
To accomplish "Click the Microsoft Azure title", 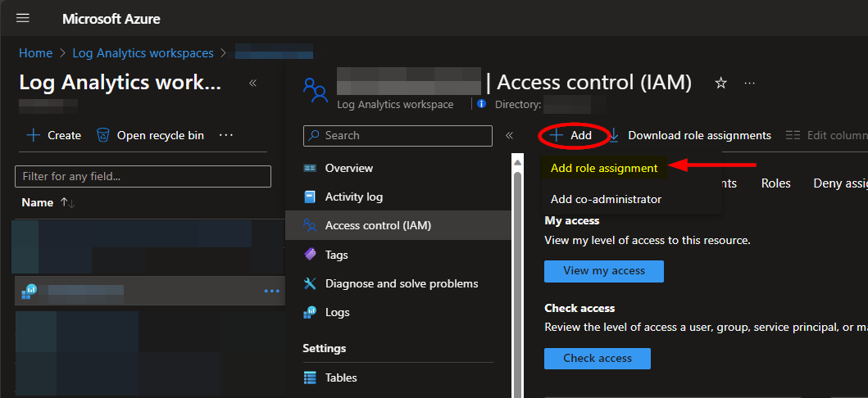I will click(111, 19).
